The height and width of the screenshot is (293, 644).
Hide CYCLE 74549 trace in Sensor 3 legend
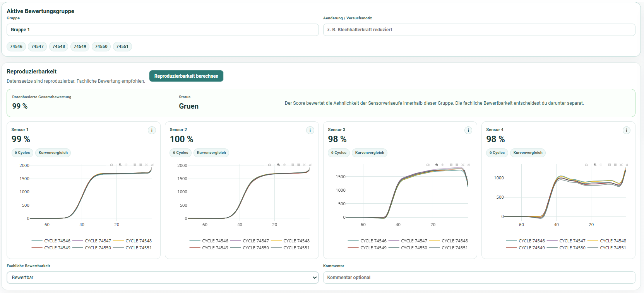367,248
